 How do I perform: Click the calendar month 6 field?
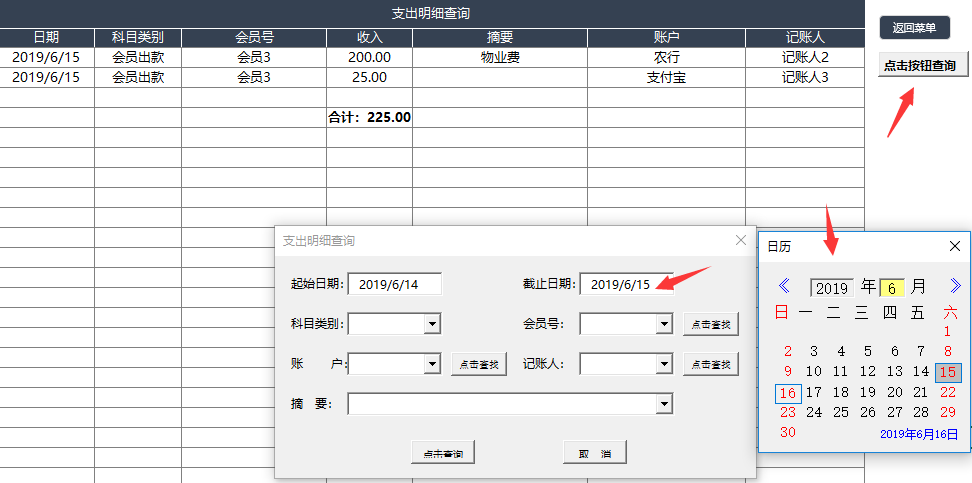891,288
